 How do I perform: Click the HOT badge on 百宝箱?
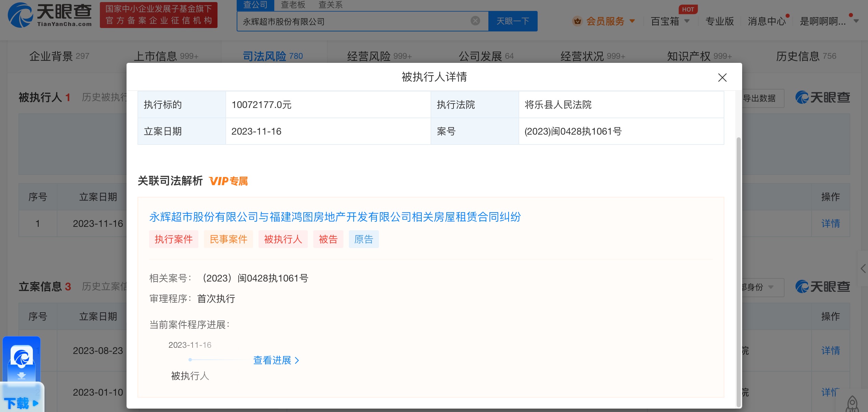click(688, 10)
